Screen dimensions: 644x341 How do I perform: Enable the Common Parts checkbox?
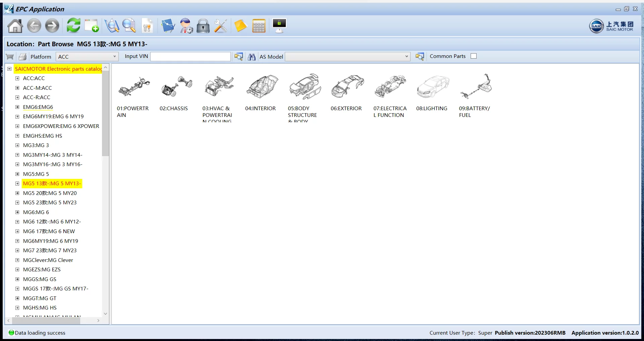pos(473,56)
